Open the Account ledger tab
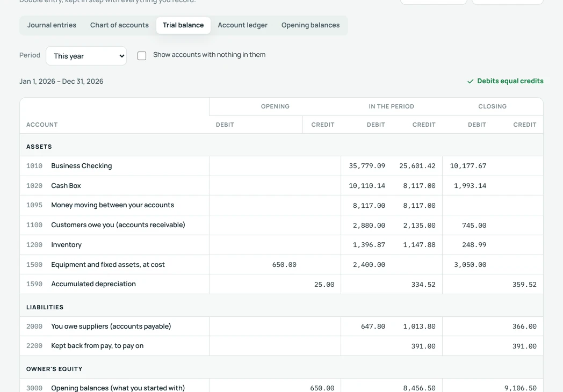 [242, 25]
